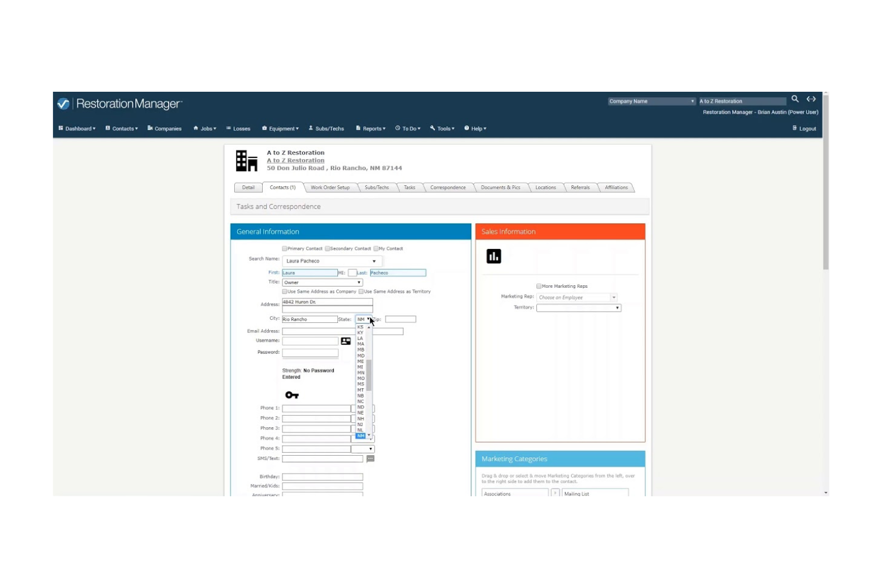Open the Jobs menu
Screen dimensions: 882x588
click(x=205, y=129)
